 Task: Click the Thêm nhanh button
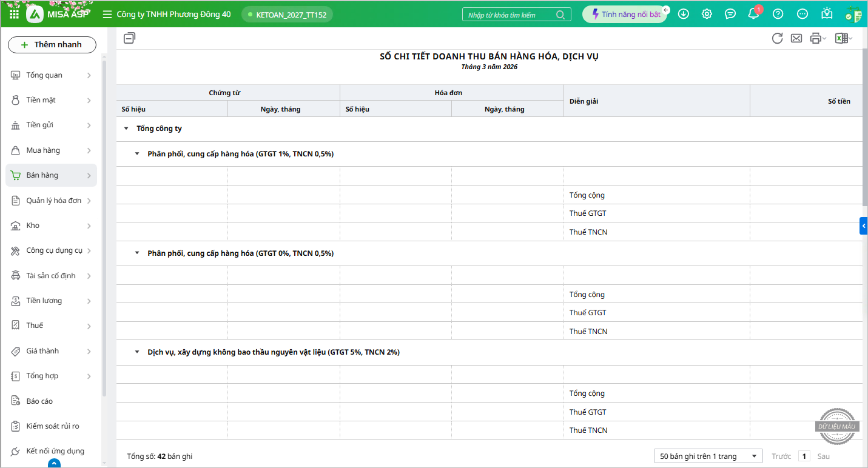52,45
